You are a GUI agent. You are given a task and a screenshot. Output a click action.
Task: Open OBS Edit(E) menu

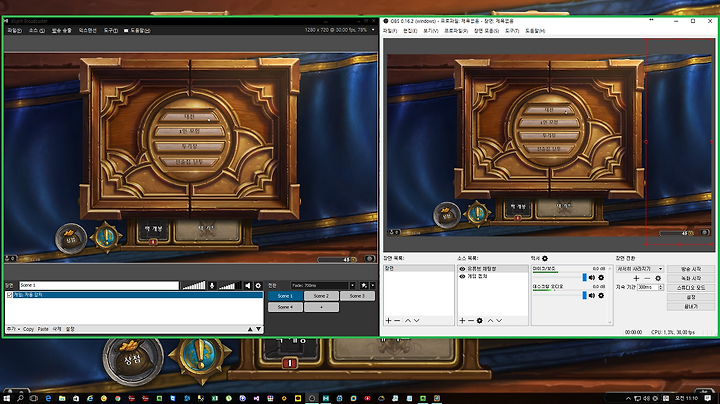410,31
